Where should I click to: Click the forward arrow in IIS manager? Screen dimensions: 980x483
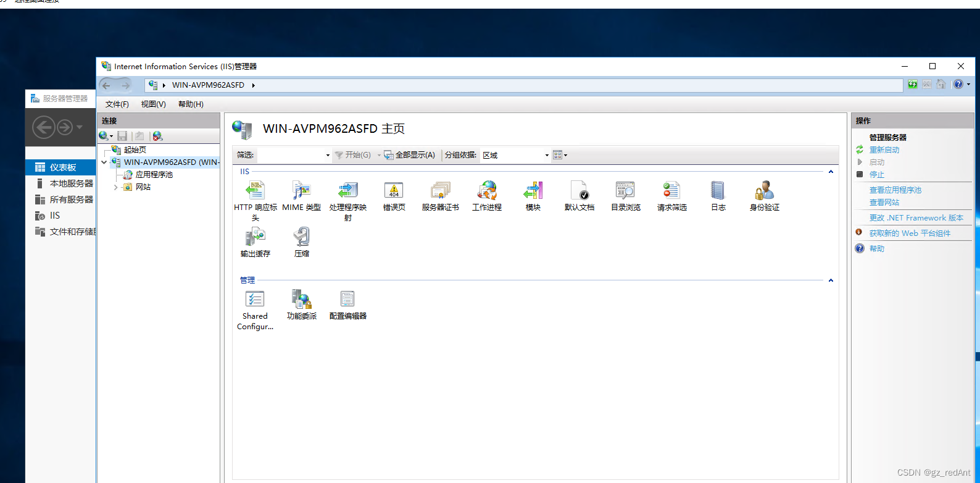[x=125, y=85]
